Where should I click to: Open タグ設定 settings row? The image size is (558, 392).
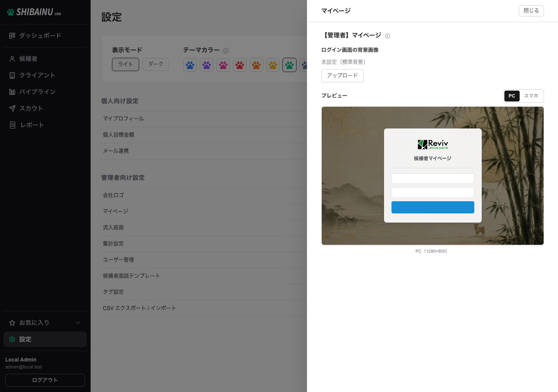point(204,292)
